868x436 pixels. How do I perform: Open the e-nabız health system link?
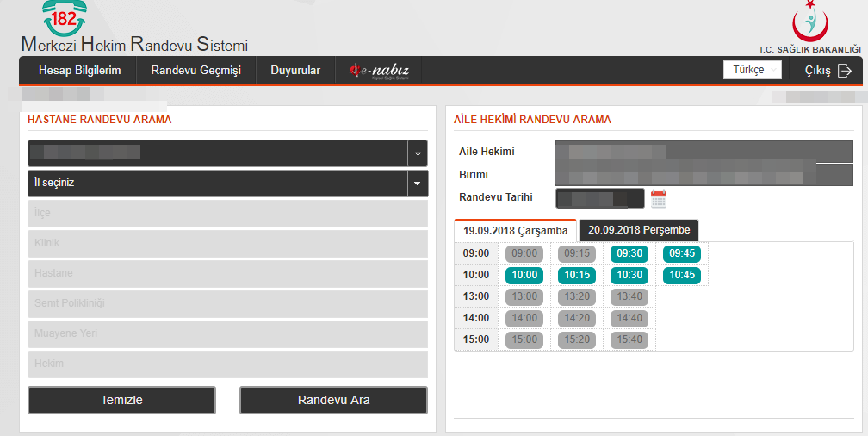379,71
